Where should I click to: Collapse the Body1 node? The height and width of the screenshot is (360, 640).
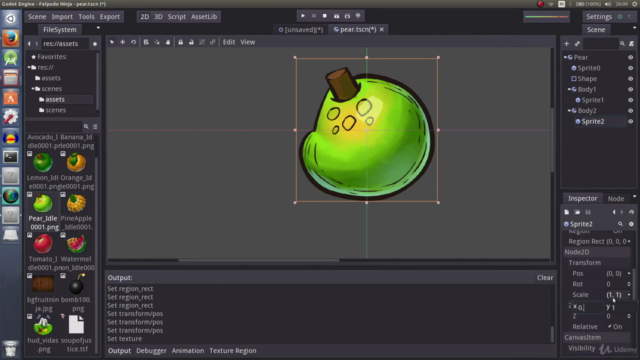569,89
